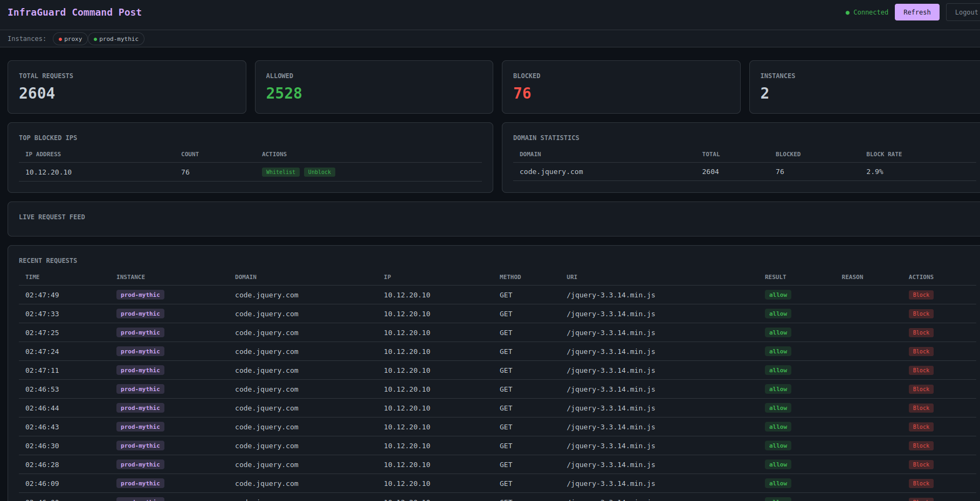Click the Total Requests value 2604

[x=37, y=93]
